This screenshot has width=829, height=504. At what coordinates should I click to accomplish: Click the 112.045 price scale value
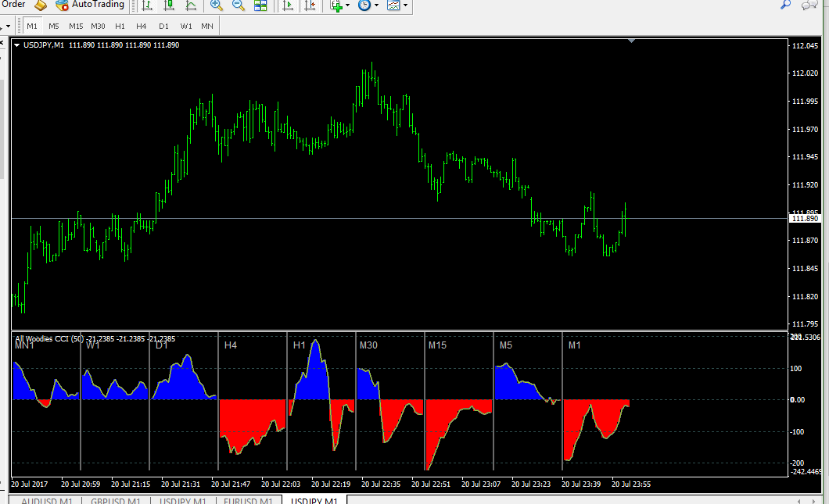tap(805, 46)
